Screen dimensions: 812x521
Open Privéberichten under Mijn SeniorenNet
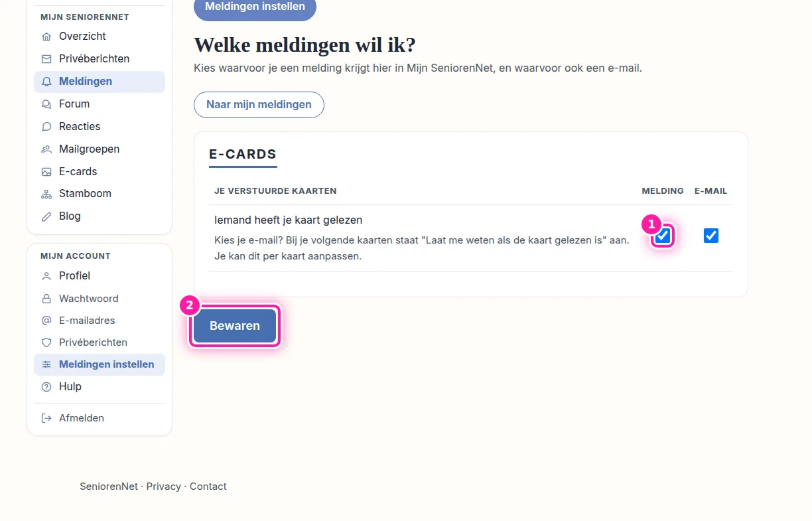click(100, 59)
